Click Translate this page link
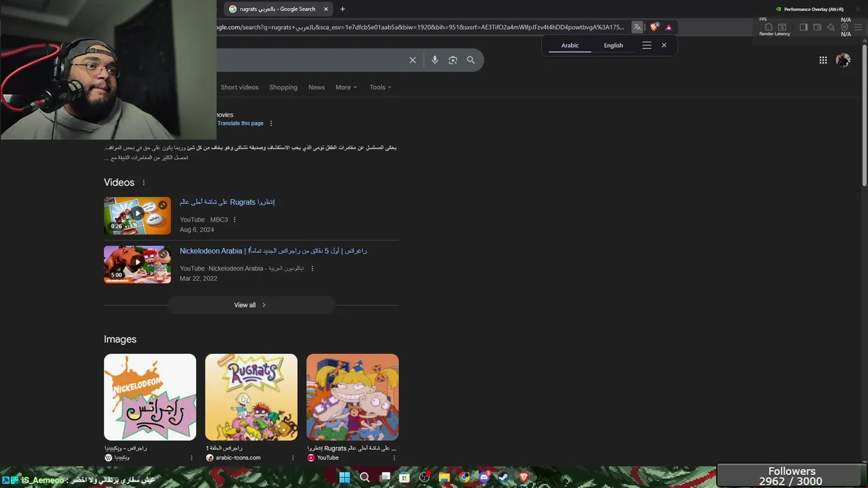Viewport: 868px width, 488px height. tap(240, 123)
